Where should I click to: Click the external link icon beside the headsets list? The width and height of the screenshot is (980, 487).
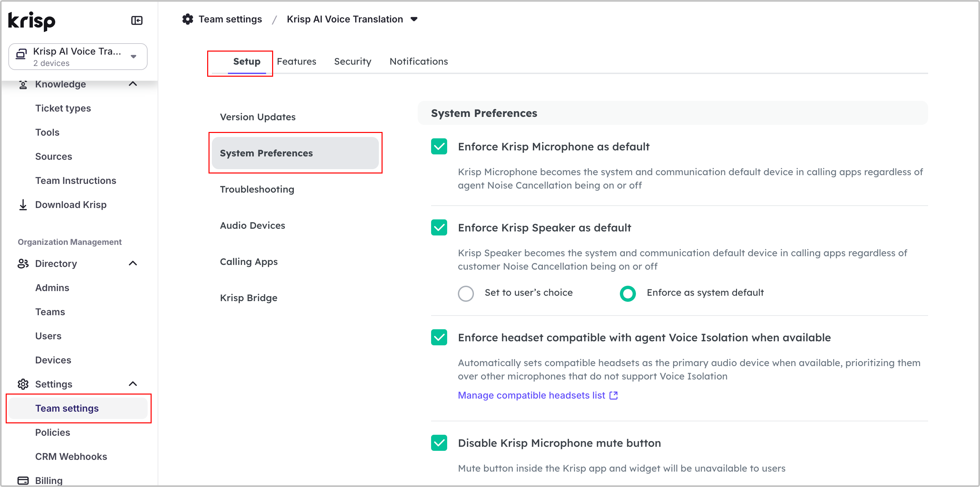click(613, 395)
